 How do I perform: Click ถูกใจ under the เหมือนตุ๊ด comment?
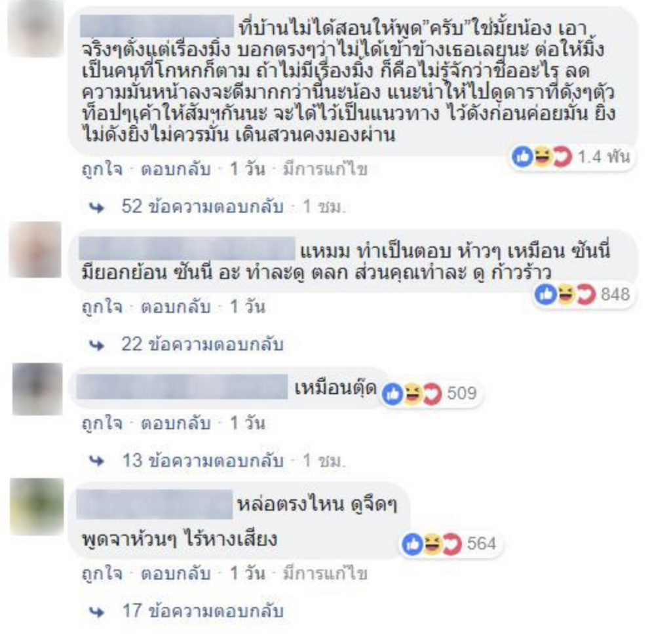(x=102, y=424)
